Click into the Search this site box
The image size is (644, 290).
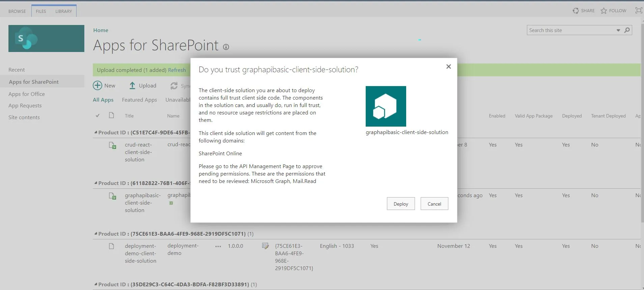pyautogui.click(x=571, y=30)
